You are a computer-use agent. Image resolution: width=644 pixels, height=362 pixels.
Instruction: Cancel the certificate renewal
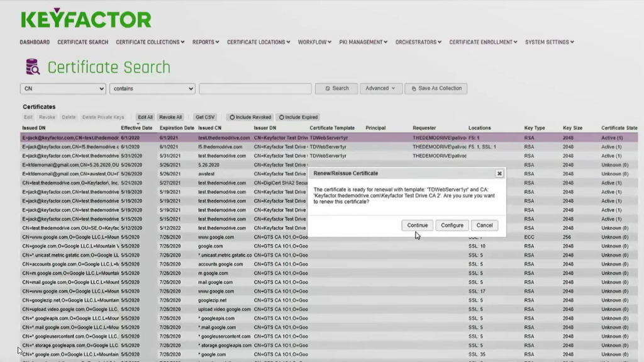(484, 225)
